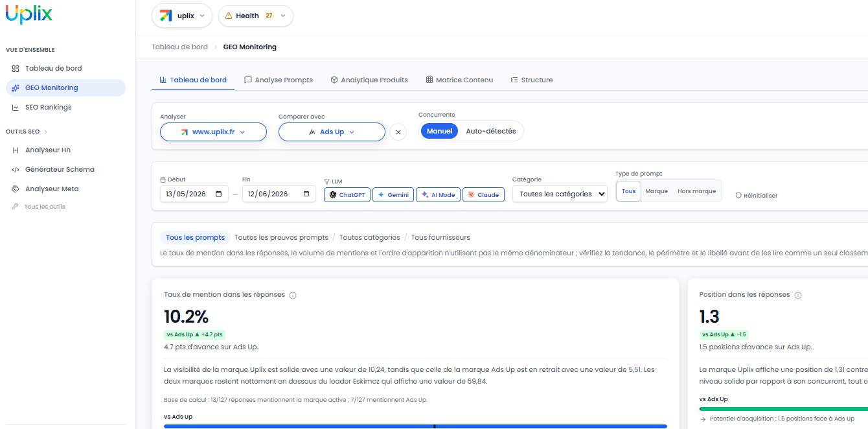
Task: Click the wrench icon beside Tous les outils
Action: tap(16, 207)
